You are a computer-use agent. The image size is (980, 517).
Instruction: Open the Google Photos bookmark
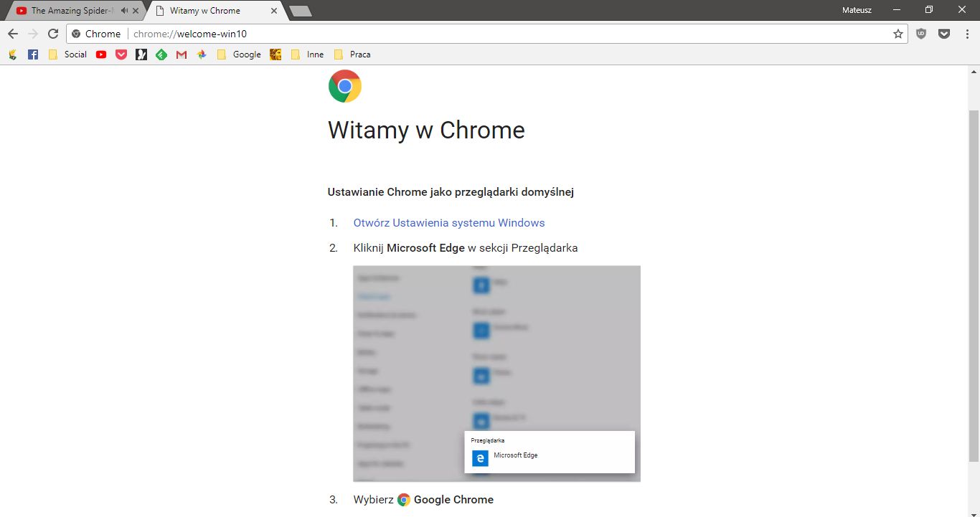202,54
